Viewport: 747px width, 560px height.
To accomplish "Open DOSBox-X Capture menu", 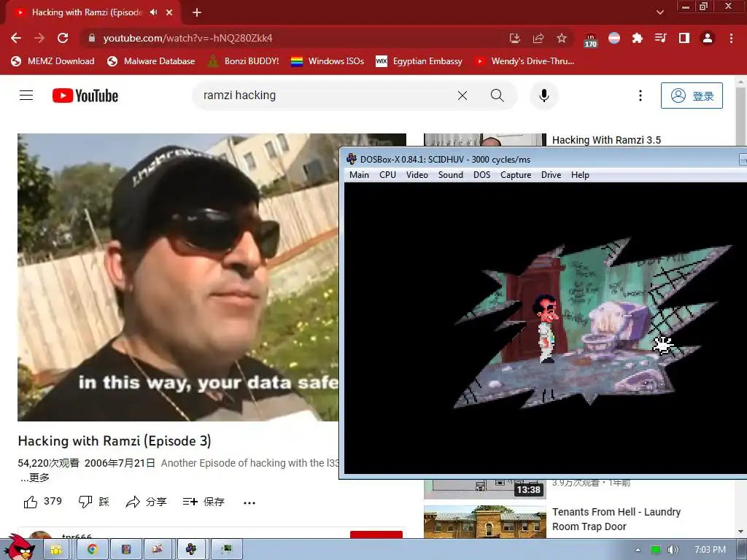I will tap(516, 175).
